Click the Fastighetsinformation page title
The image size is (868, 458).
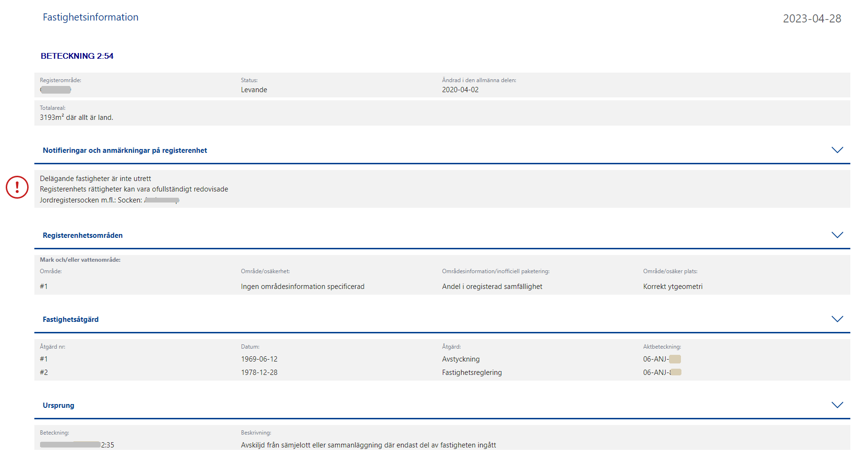tap(91, 17)
